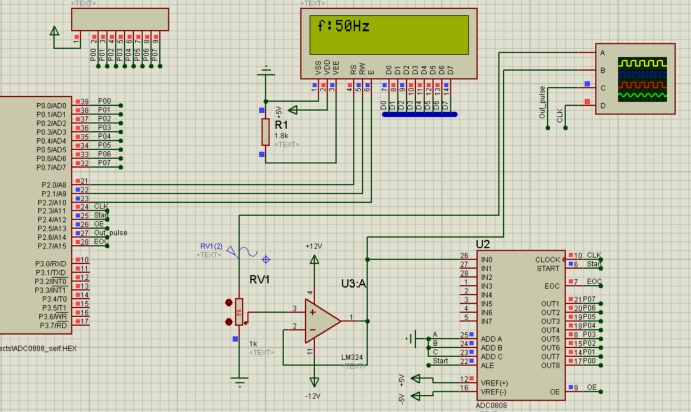Click the LM324 part label

352,357
